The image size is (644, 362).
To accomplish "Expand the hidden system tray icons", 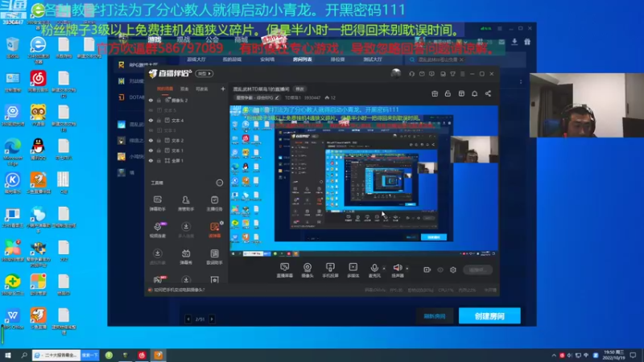I will point(554,355).
